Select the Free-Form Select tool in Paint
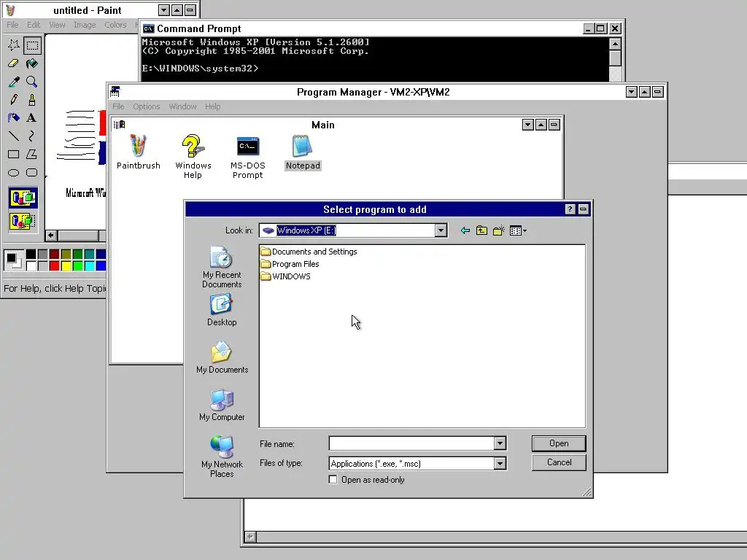This screenshot has width=747, height=560. pyautogui.click(x=13, y=45)
